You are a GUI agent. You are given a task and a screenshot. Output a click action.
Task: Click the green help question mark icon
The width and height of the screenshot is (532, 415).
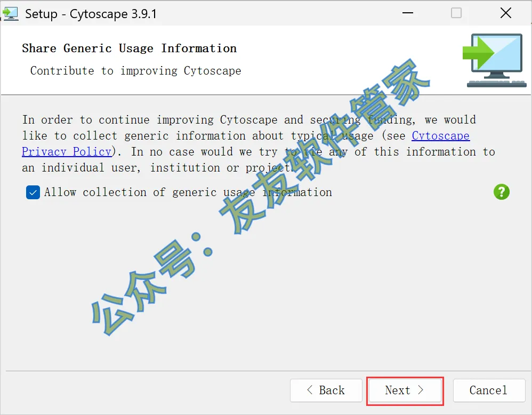click(502, 192)
